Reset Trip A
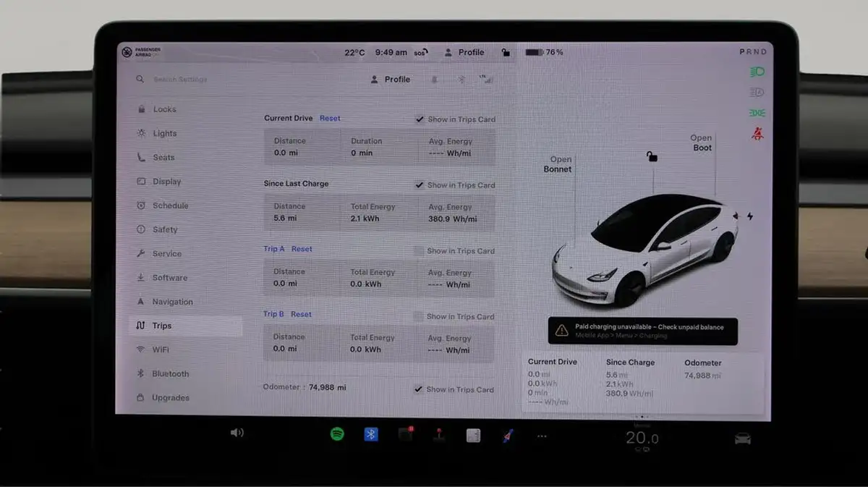 point(302,249)
